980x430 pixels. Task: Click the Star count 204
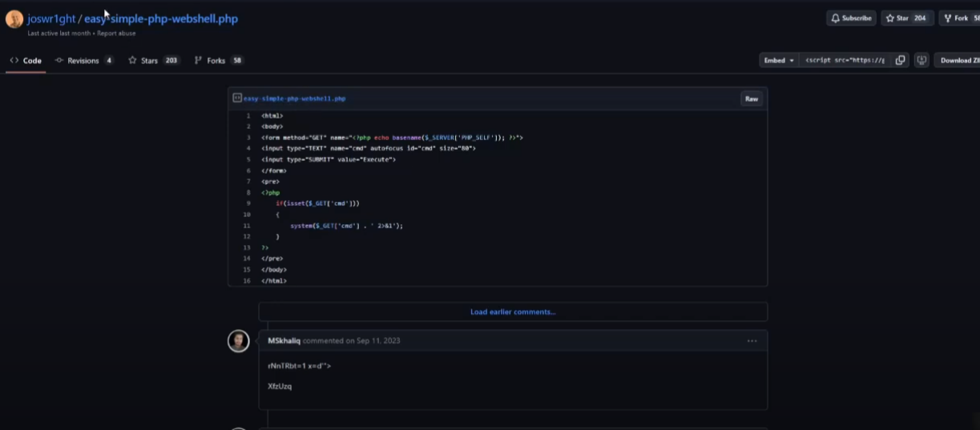point(920,18)
